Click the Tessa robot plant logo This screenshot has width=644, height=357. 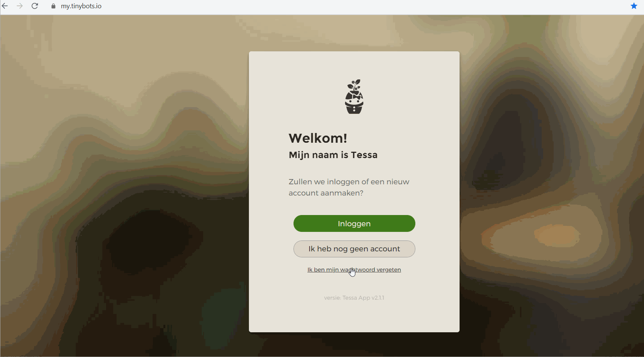[354, 97]
